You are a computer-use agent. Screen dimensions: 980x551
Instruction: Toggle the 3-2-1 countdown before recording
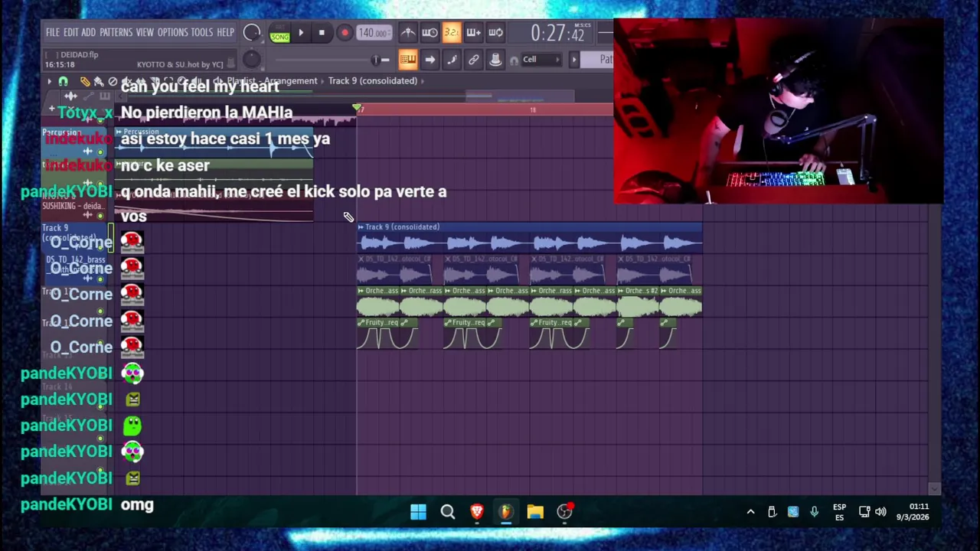(x=452, y=32)
